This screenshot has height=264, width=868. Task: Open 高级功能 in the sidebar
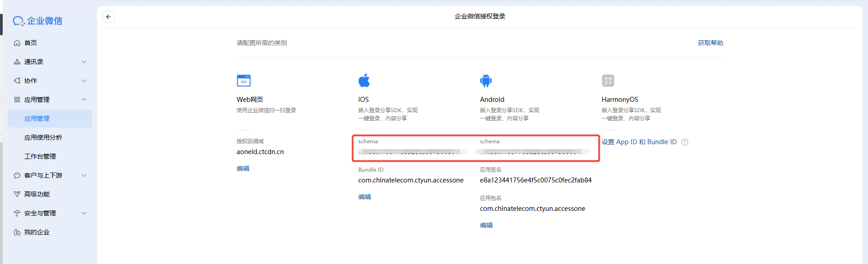[x=37, y=194]
